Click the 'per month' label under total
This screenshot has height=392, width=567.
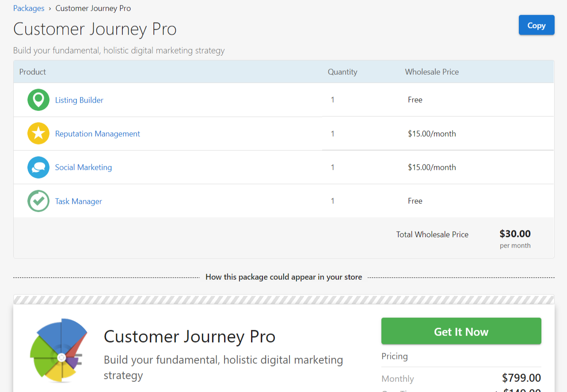(x=515, y=246)
